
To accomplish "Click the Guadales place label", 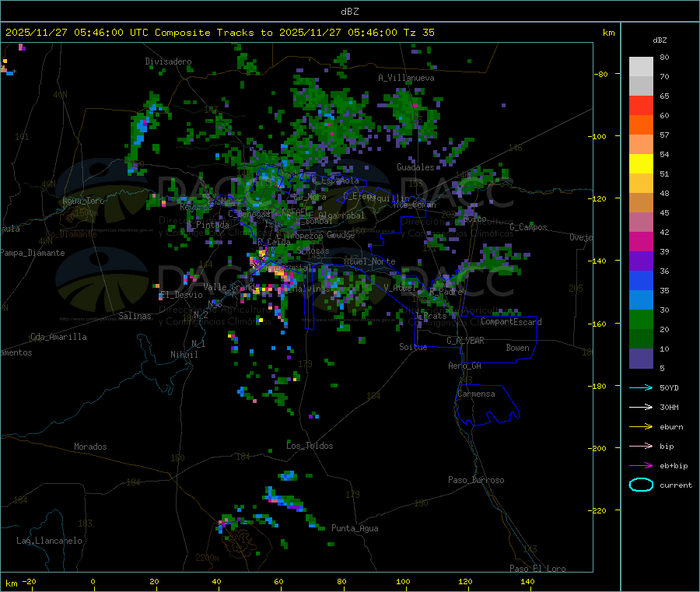I will [415, 167].
